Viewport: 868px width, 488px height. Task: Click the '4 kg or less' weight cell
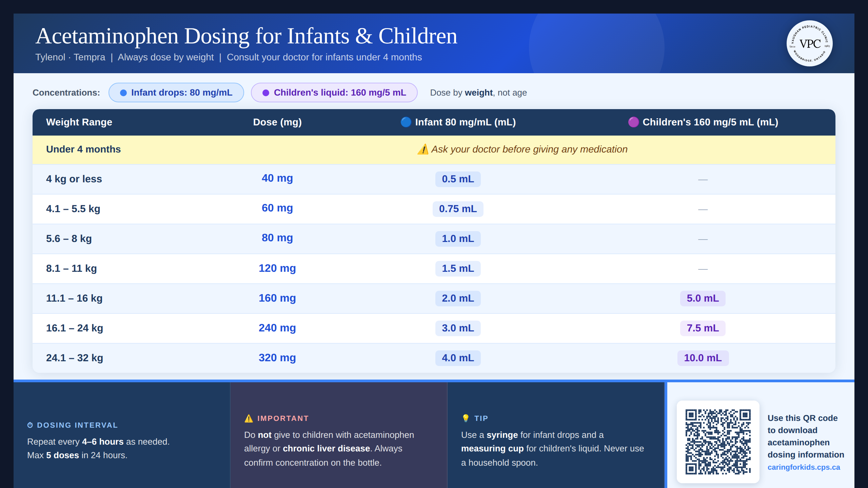(74, 179)
